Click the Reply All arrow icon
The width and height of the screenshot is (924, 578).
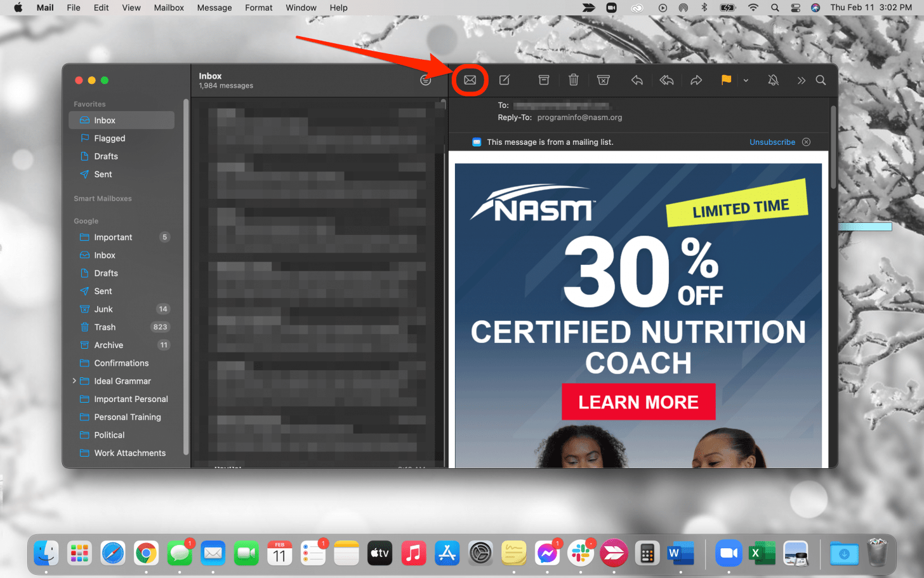(x=666, y=80)
